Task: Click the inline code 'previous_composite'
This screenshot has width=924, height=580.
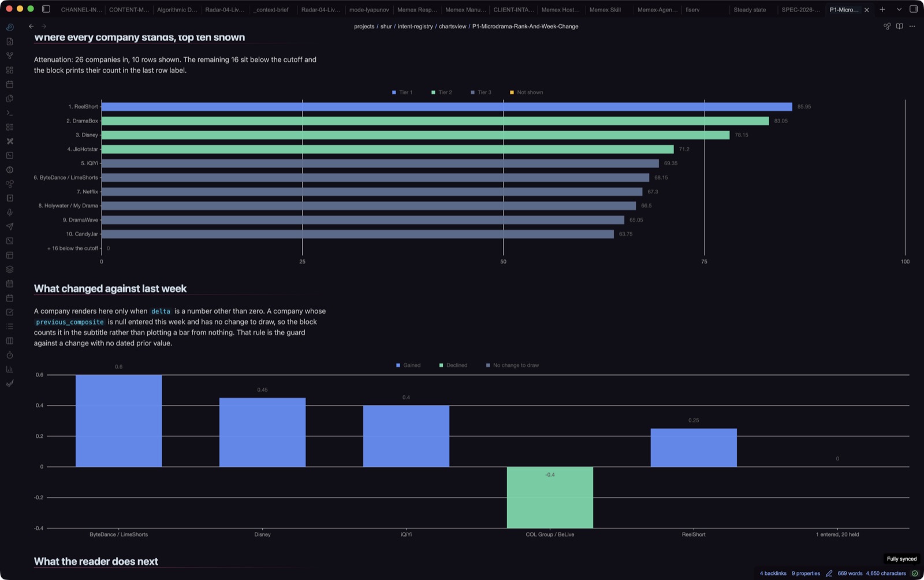Action: (70, 322)
